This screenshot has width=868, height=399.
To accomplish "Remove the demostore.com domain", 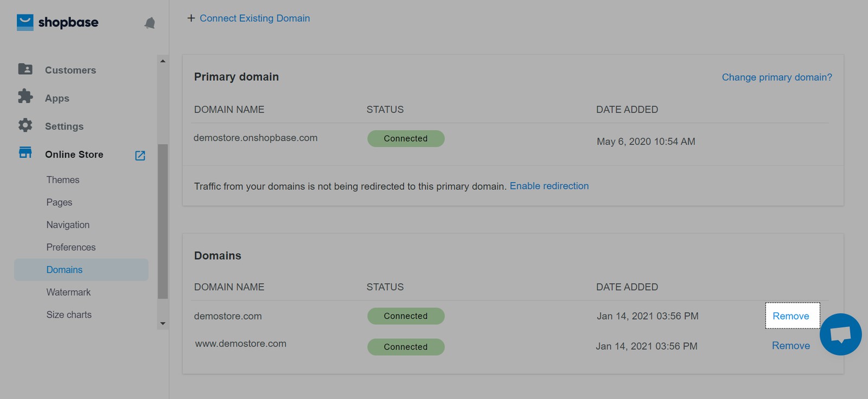I will 791,316.
